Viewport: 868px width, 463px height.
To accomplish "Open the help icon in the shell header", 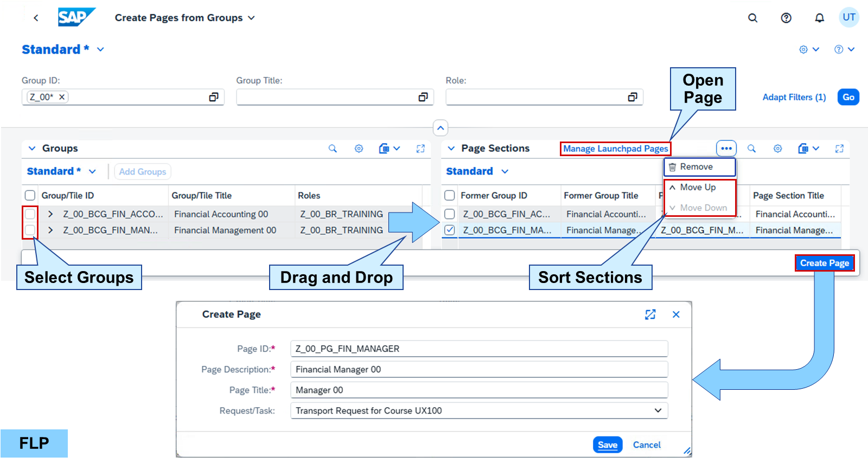I will (786, 18).
